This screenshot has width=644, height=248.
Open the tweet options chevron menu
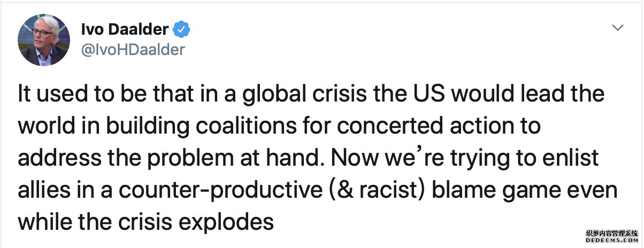618,27
